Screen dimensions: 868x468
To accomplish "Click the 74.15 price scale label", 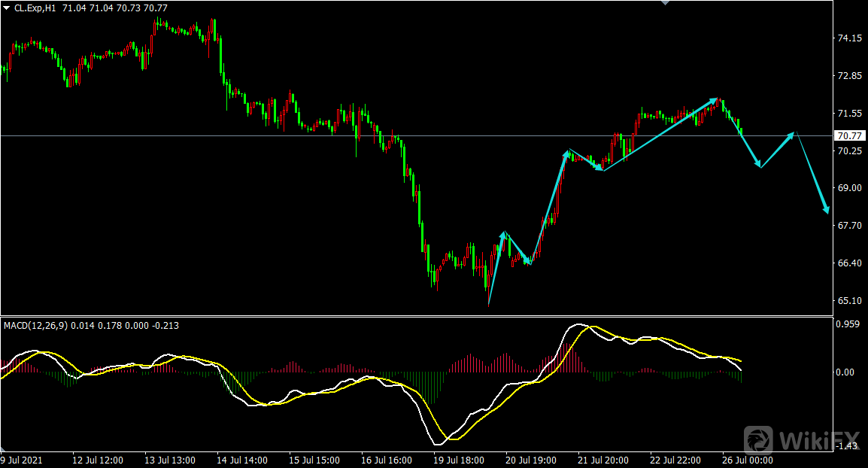I will pos(849,38).
